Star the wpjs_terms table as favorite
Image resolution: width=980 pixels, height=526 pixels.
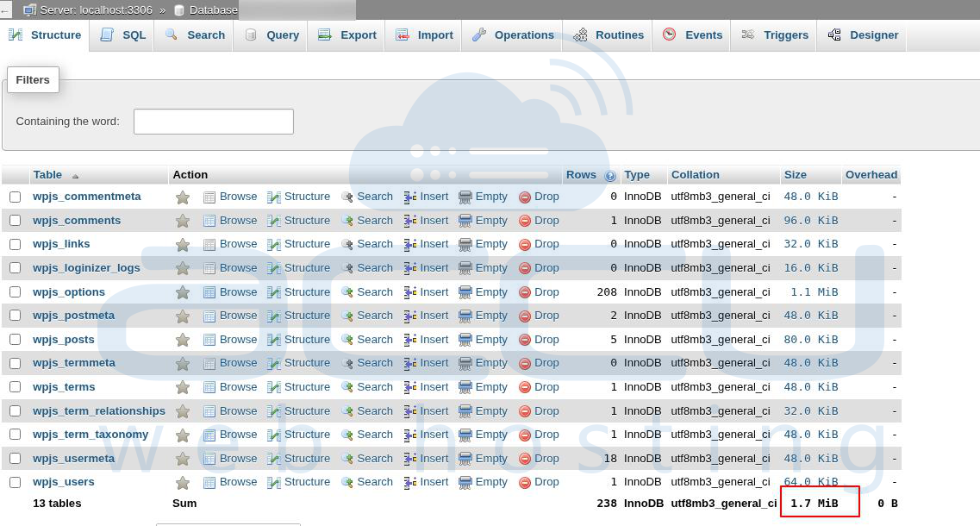tap(182, 386)
